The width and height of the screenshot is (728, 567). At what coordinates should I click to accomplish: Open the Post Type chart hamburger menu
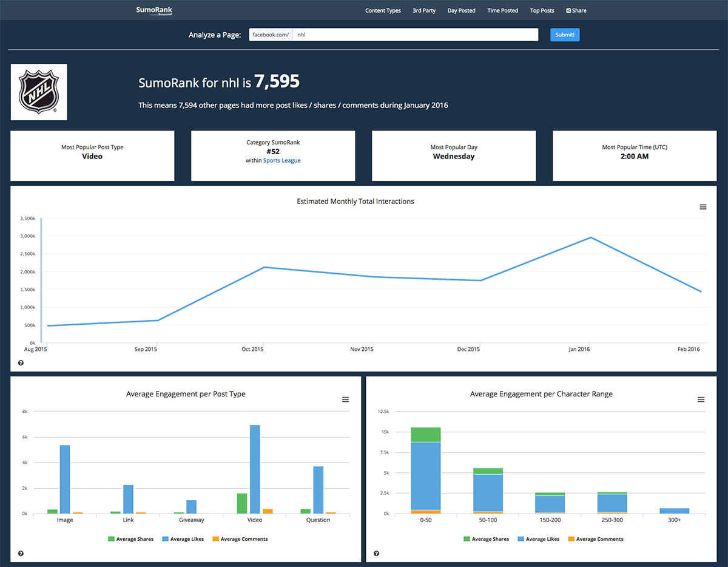pyautogui.click(x=345, y=399)
